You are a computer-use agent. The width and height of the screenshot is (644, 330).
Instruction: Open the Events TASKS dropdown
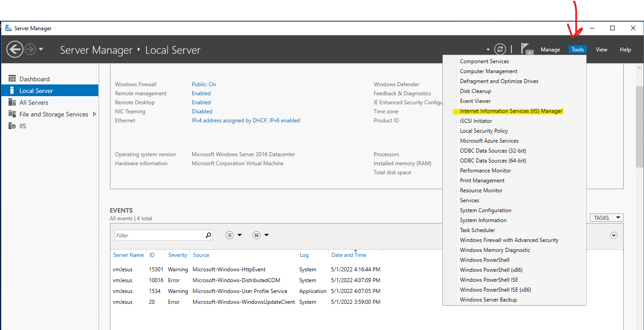point(607,218)
